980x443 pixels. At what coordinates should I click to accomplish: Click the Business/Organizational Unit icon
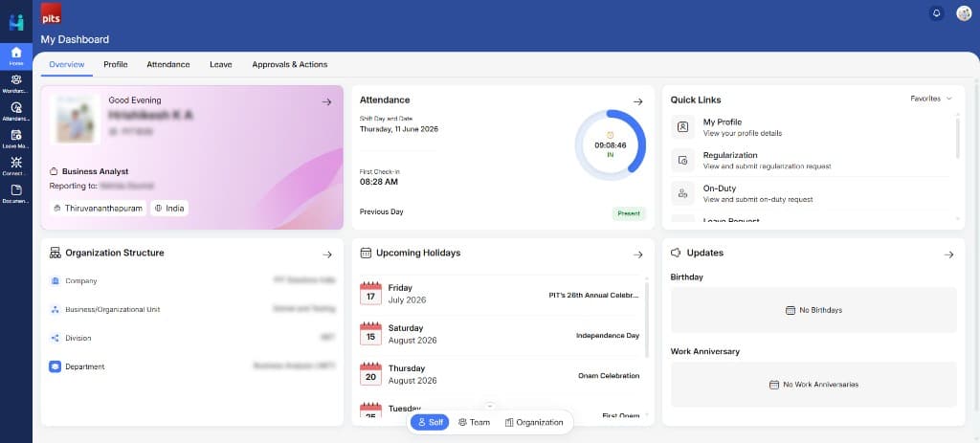pos(55,309)
